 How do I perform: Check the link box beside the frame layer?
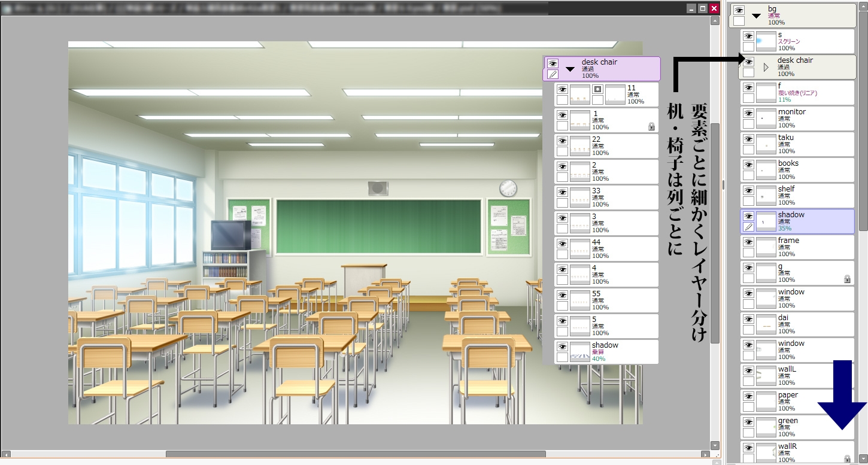pos(748,252)
